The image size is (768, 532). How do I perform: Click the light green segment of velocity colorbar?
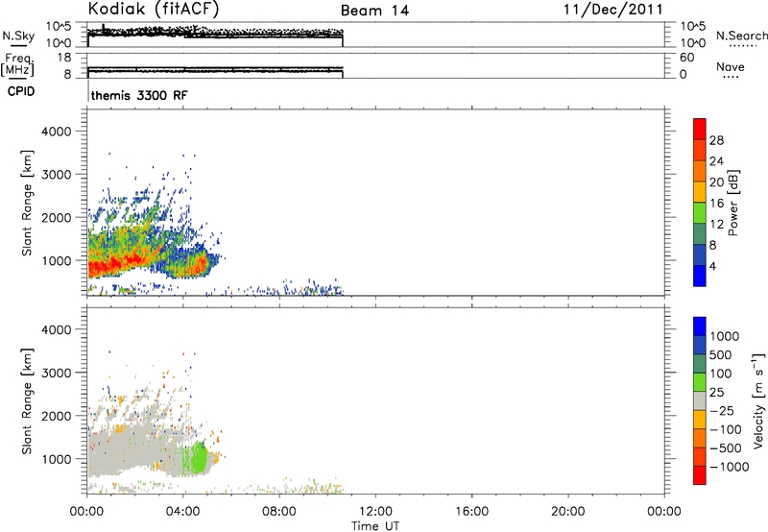[x=700, y=382]
